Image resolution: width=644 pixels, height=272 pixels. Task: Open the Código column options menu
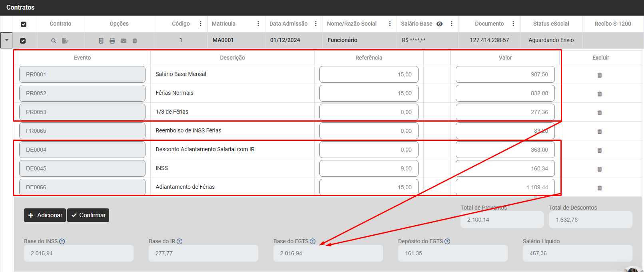click(x=200, y=24)
